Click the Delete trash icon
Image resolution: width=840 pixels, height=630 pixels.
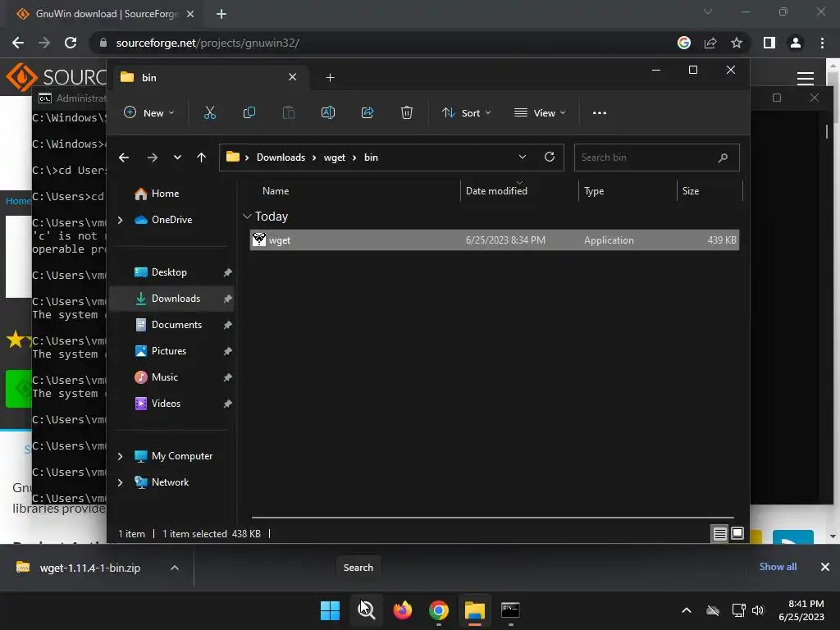pos(407,112)
